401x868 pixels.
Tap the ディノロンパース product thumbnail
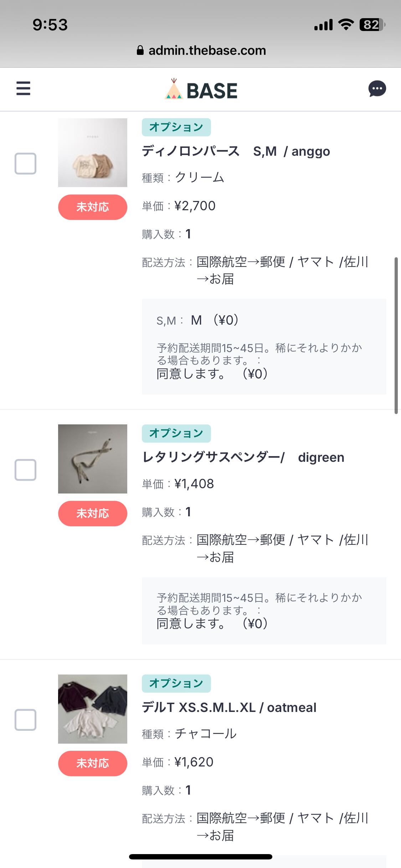[93, 153]
